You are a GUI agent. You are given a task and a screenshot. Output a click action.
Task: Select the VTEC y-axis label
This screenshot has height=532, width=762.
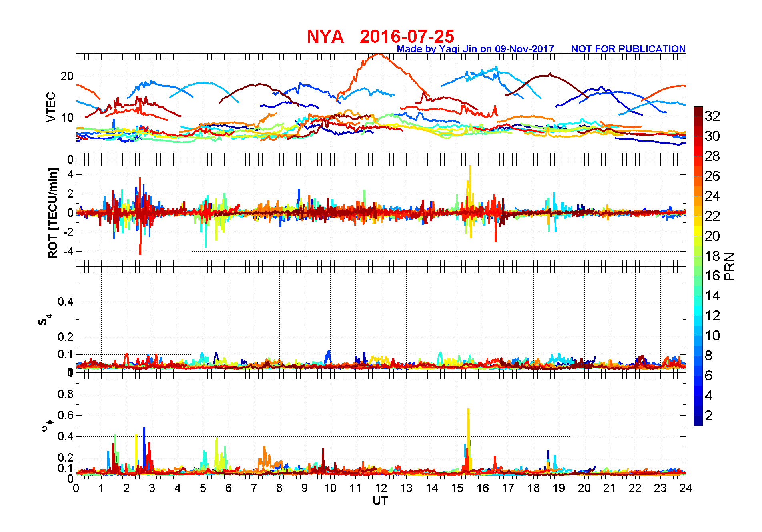pos(51,107)
